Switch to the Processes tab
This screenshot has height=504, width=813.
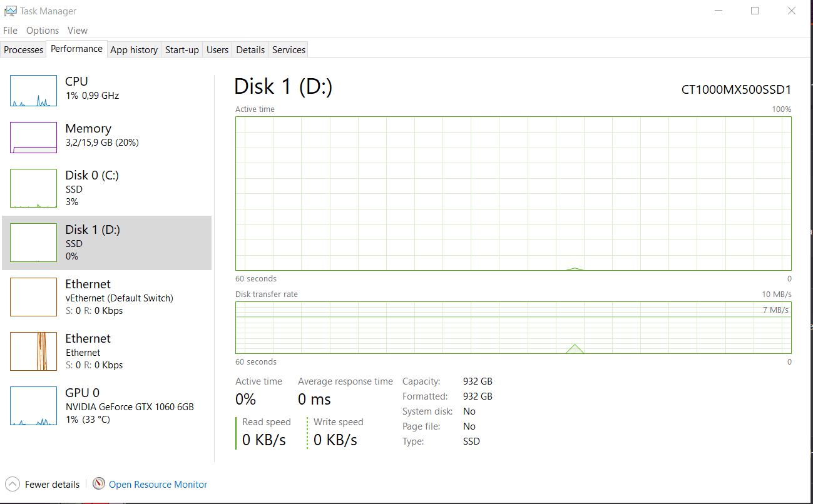(24, 50)
